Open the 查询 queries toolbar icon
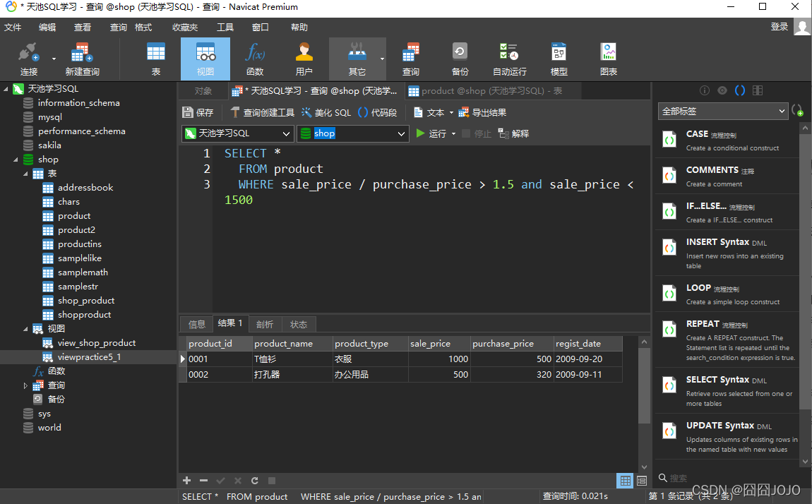Image resolution: width=812 pixels, height=504 pixels. click(x=411, y=59)
